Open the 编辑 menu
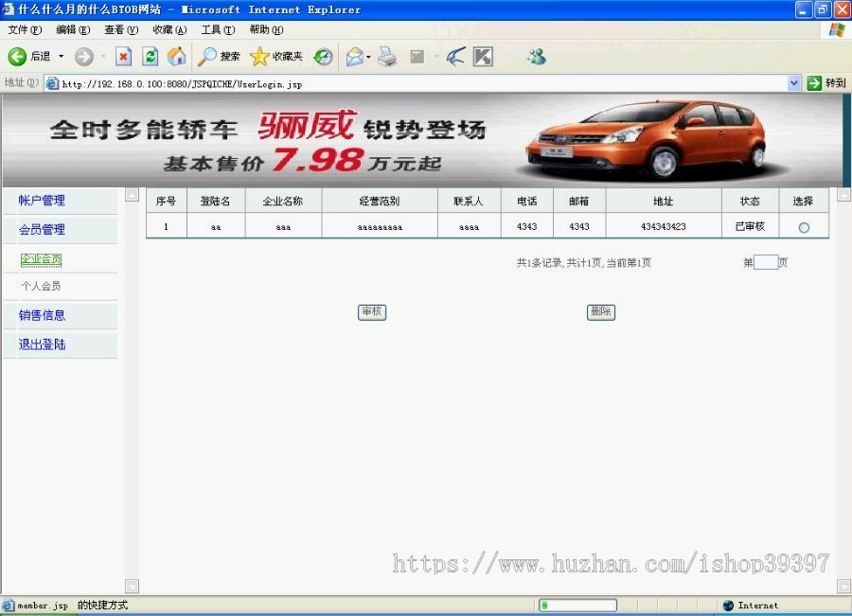This screenshot has height=616, width=852. tap(73, 30)
